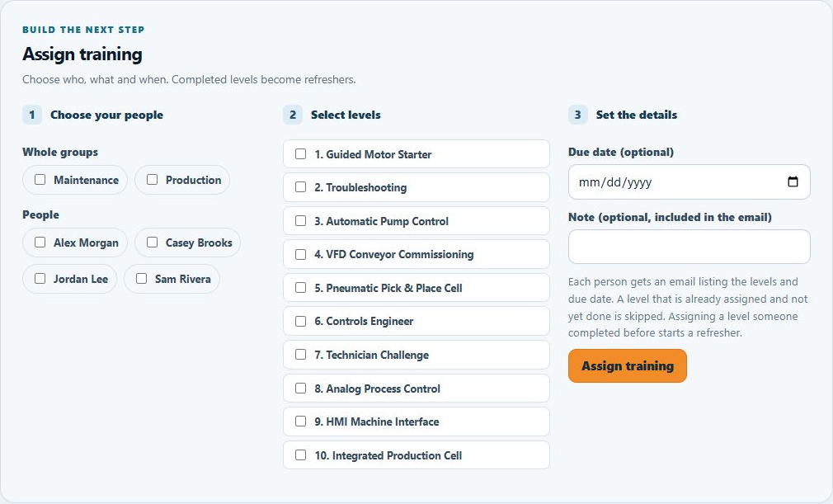The image size is (833, 504).
Task: Open the due date calendar picker icon
Action: pos(793,181)
